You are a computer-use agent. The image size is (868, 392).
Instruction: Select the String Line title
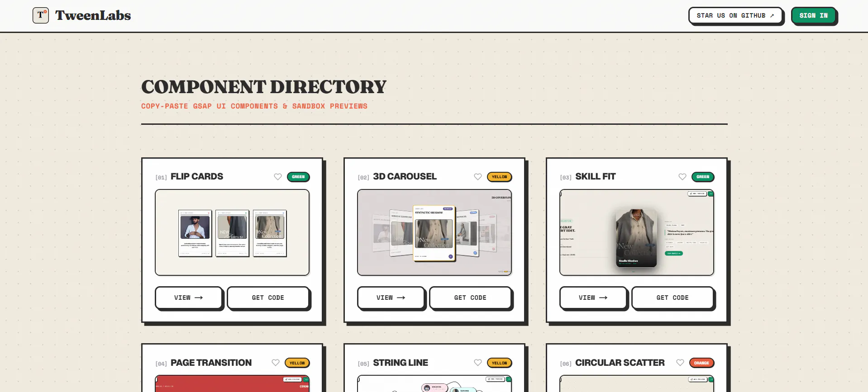tap(401, 363)
